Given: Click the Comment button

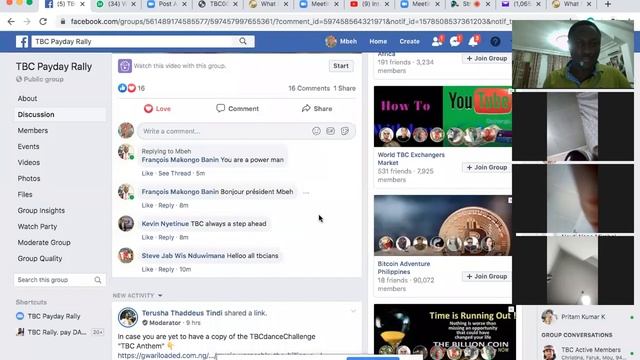Looking at the screenshot, I should [238, 109].
